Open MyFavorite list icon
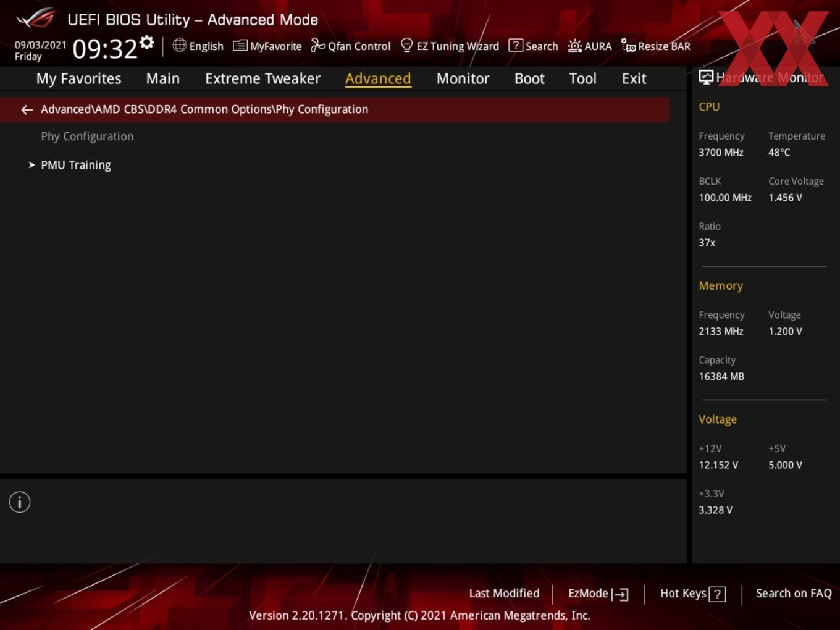The height and width of the screenshot is (630, 840). 240,46
